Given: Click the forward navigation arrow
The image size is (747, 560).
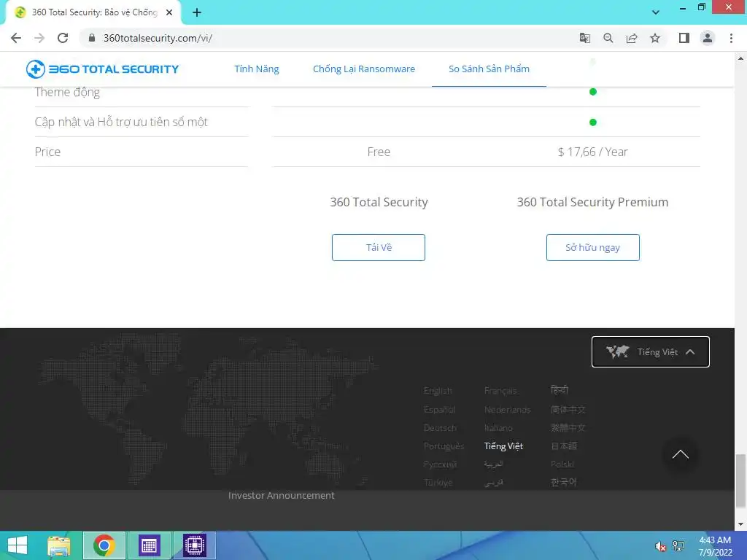Looking at the screenshot, I should point(39,38).
